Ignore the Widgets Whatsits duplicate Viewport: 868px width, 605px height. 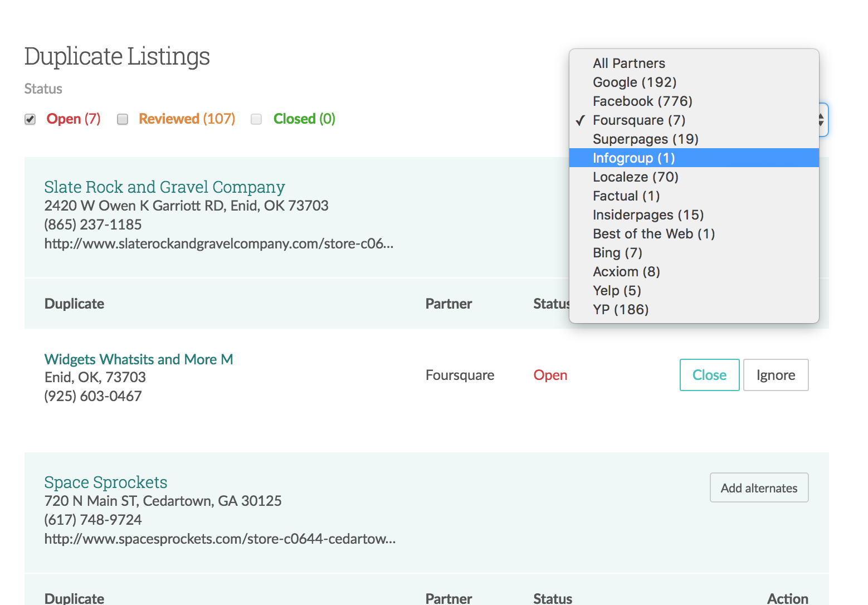tap(776, 375)
